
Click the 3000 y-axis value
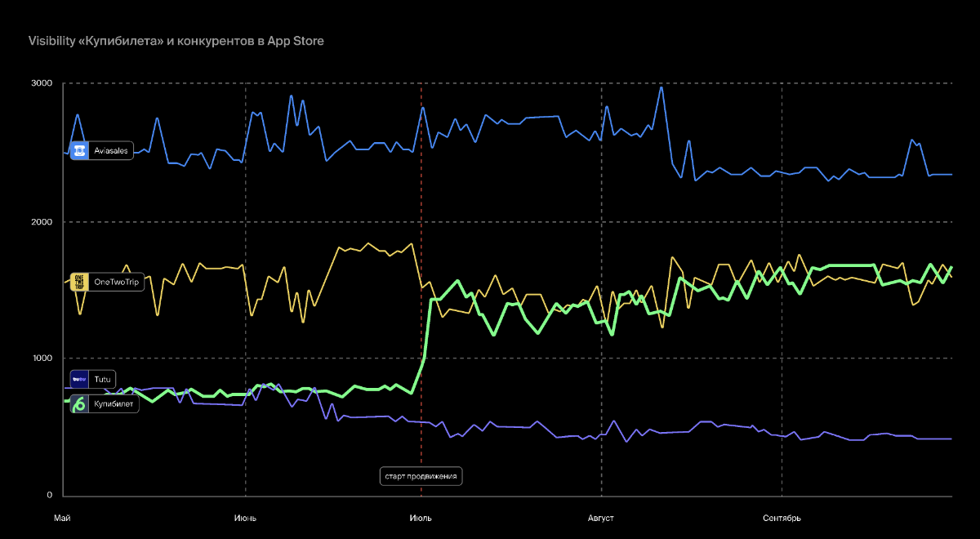pos(42,83)
